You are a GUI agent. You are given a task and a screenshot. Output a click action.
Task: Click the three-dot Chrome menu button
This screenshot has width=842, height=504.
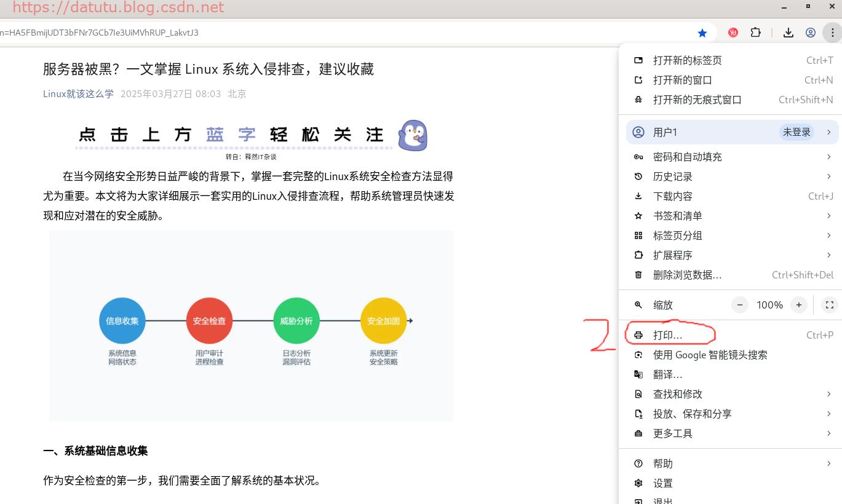(x=832, y=33)
